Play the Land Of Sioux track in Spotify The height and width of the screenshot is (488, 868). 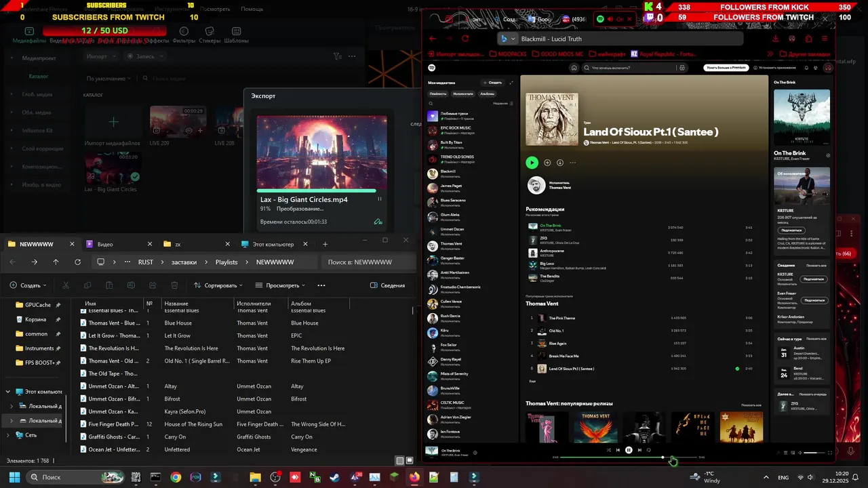tap(532, 163)
